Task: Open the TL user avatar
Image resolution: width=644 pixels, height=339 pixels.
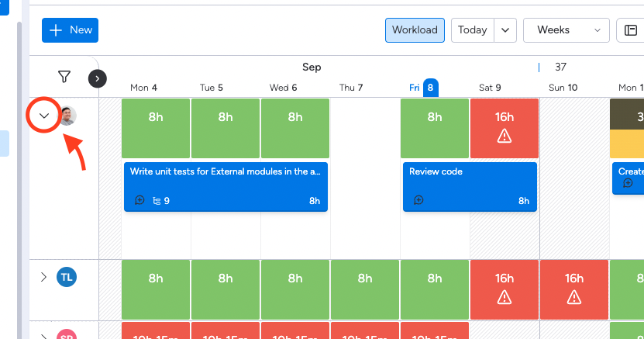Action: pyautogui.click(x=67, y=277)
